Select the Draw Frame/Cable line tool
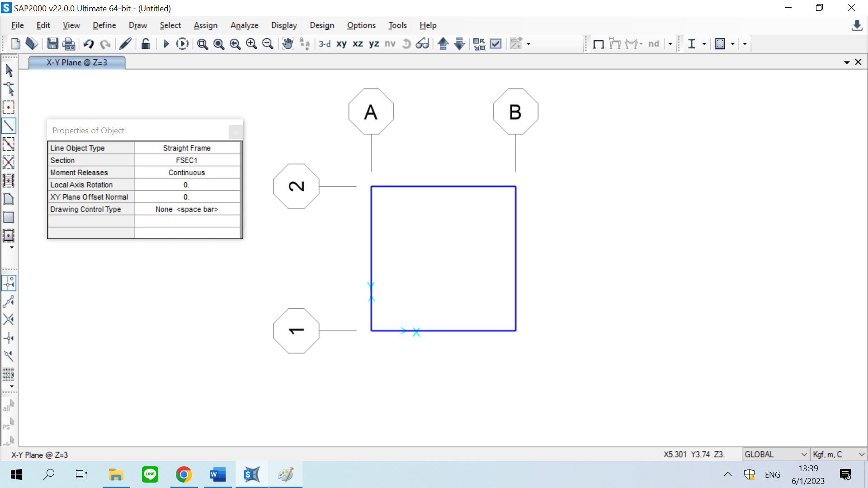This screenshot has width=868, height=488. click(x=9, y=126)
